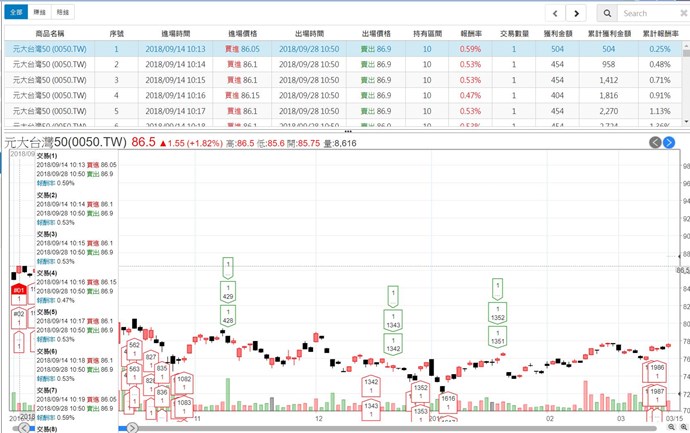This screenshot has height=433, width=690.
Task: Click the search magnifier icon
Action: 607,13
